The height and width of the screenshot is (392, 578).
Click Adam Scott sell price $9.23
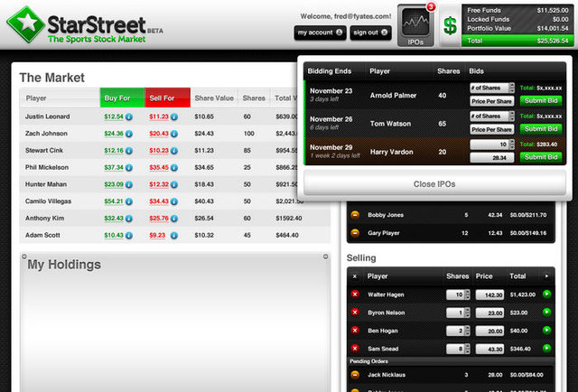coord(157,236)
